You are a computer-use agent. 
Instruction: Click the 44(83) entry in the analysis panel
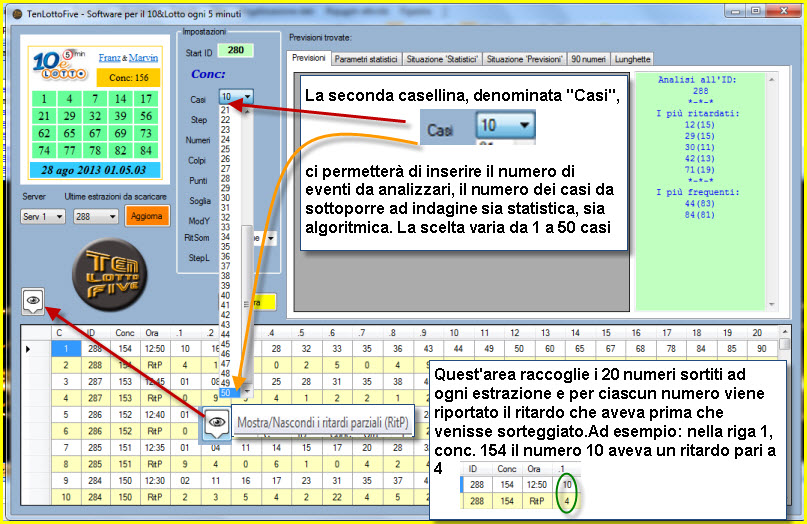point(699,203)
